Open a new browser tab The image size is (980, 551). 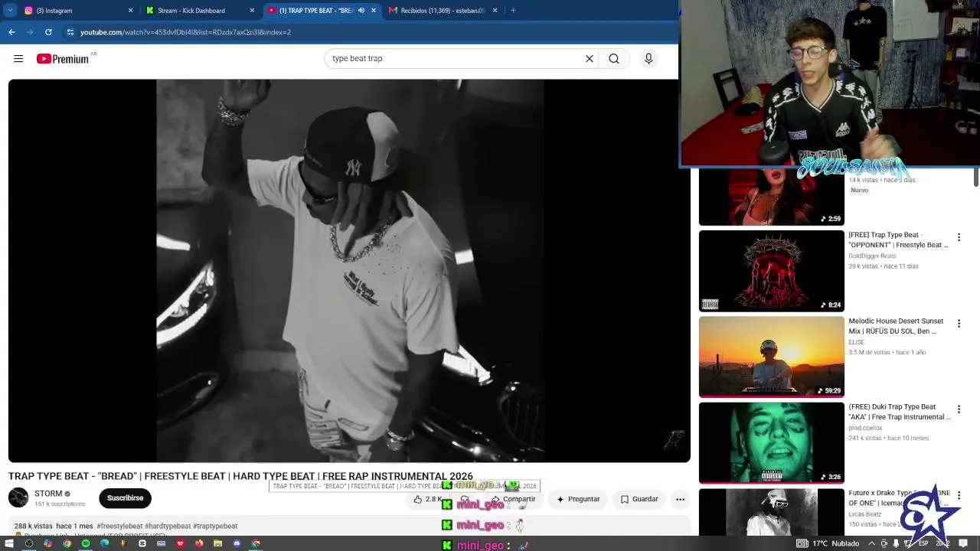pos(513,11)
